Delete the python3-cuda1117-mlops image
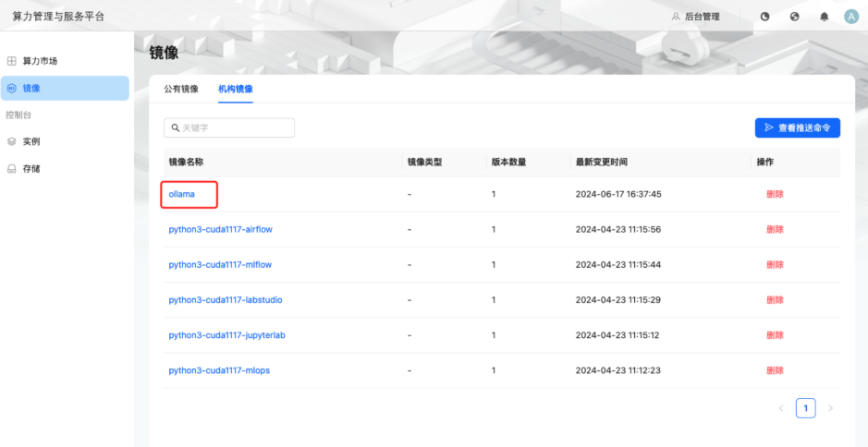The width and height of the screenshot is (868, 447). [x=775, y=370]
